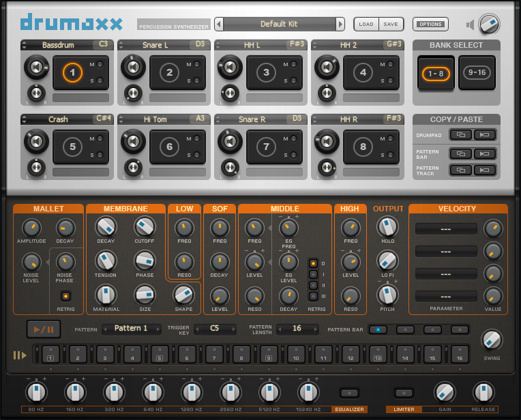The width and height of the screenshot is (521, 420).
Task: Solo the HH 2 pad with S
Action: [390, 81]
